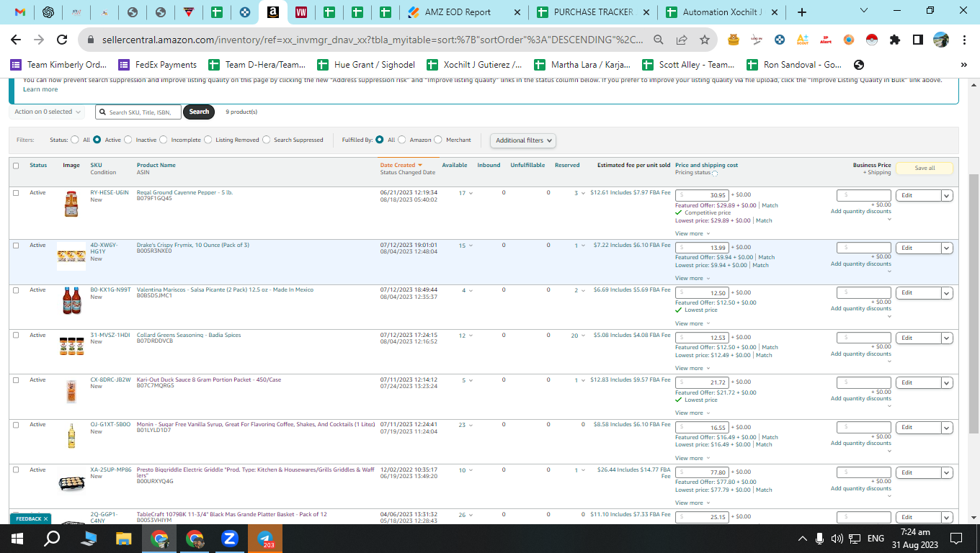Select the All status filter radio
The image size is (980, 553).
pos(75,140)
